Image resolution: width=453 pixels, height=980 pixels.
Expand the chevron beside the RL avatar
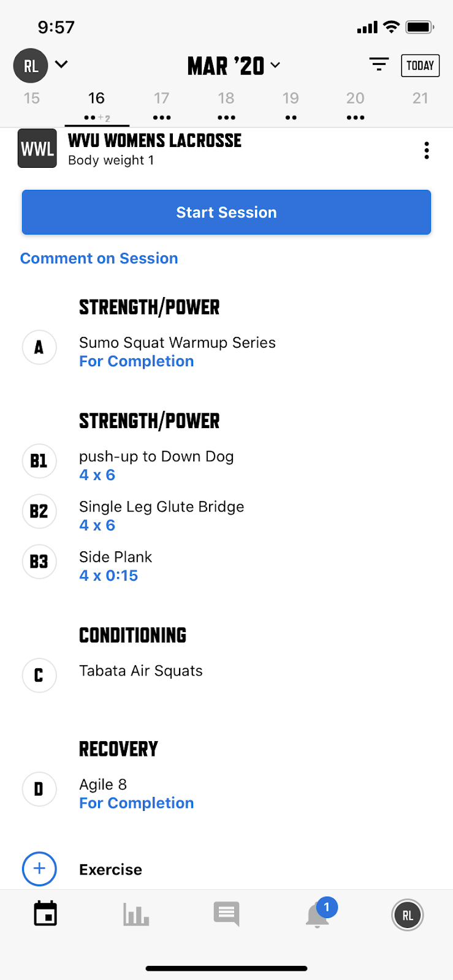[x=61, y=64]
